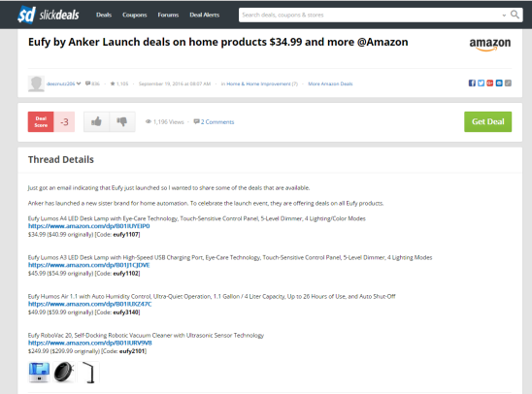Viewport: 532px width, 394px height.
Task: Click the $249.99 ($299.99 originally) price text
Action: (x=64, y=351)
